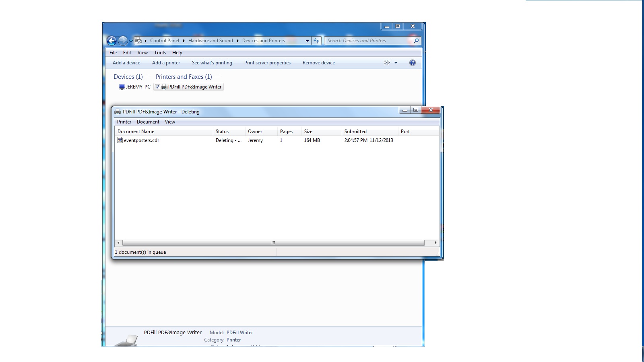Click the Search Devices and Printers field
Image resolution: width=644 pixels, height=362 pixels.
pyautogui.click(x=368, y=41)
